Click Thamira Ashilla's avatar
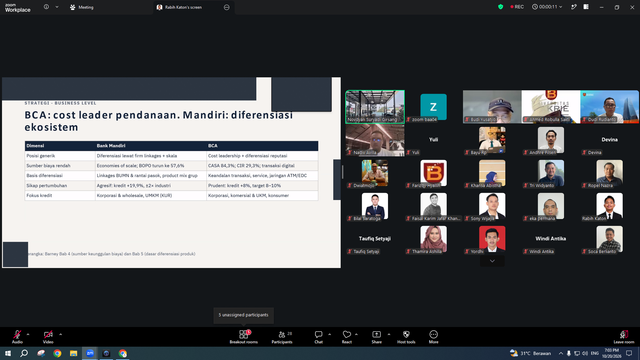The image size is (640, 360). [433, 238]
